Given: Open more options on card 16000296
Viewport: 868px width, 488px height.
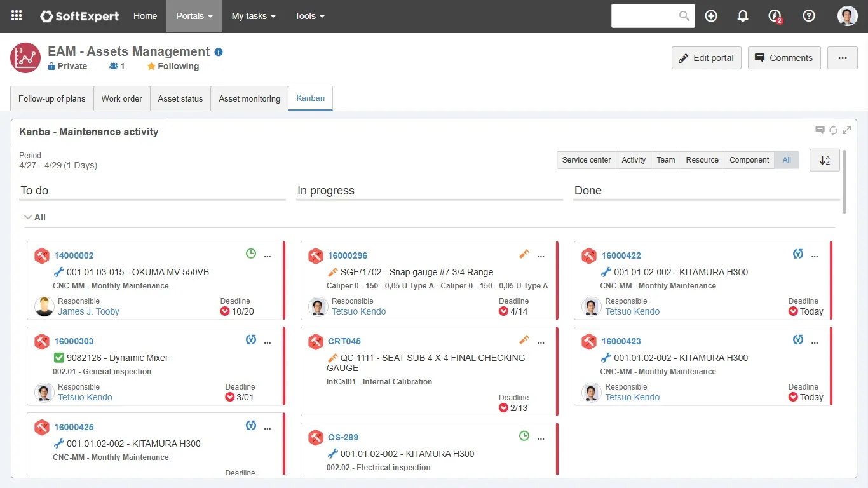Looking at the screenshot, I should (x=541, y=256).
